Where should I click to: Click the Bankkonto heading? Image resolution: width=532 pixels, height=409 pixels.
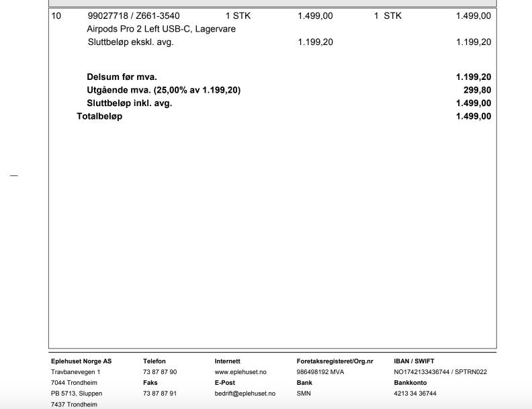[410, 383]
